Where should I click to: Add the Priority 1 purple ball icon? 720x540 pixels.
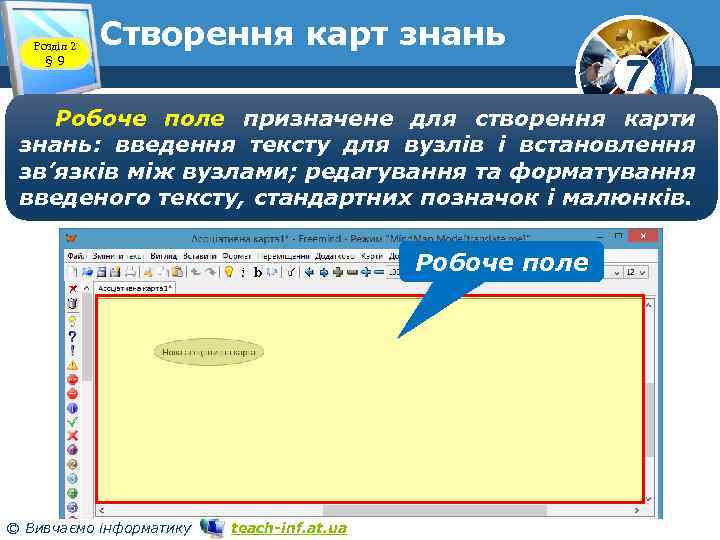[x=73, y=450]
